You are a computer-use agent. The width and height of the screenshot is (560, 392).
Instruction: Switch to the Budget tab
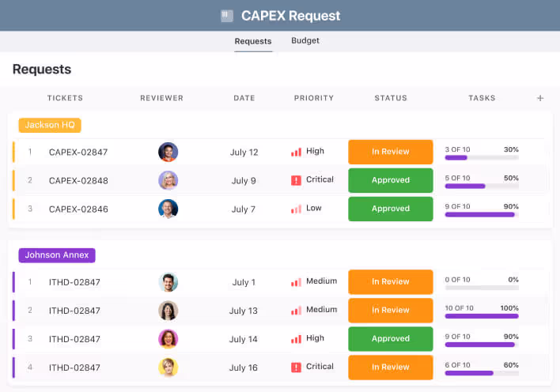(x=305, y=40)
